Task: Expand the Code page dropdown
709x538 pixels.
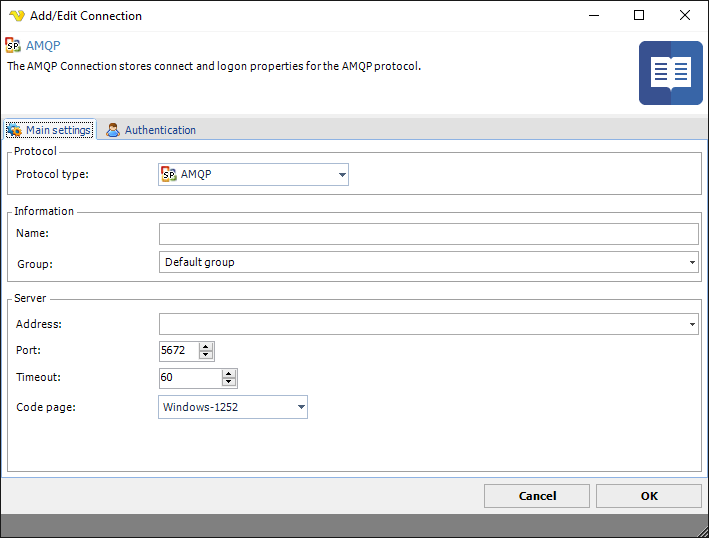Action: pos(301,407)
